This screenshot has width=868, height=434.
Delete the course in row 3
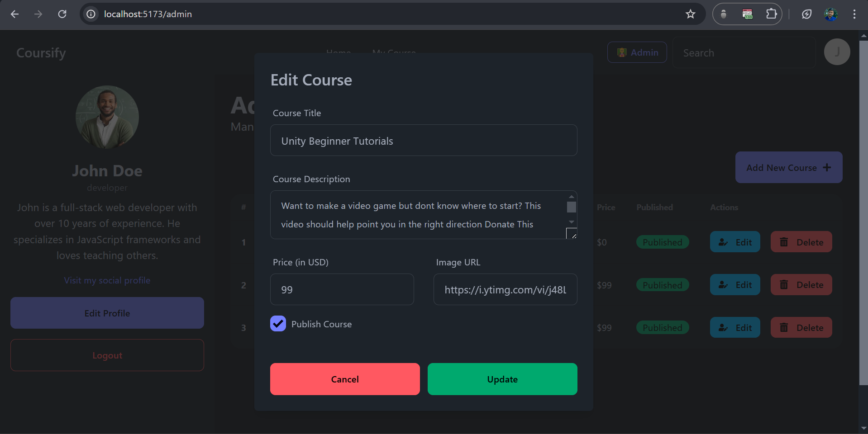point(801,328)
